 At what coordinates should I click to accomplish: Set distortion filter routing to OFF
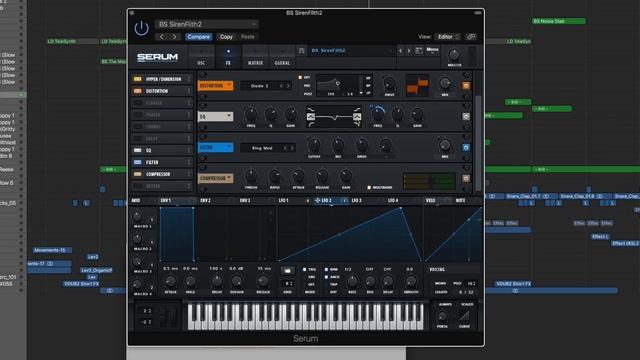click(300, 78)
